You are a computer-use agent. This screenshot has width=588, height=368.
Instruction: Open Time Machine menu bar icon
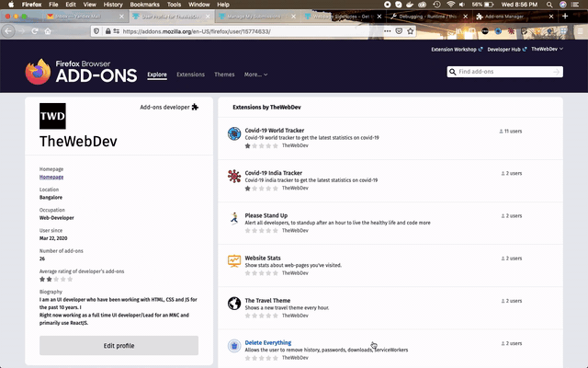click(437, 5)
